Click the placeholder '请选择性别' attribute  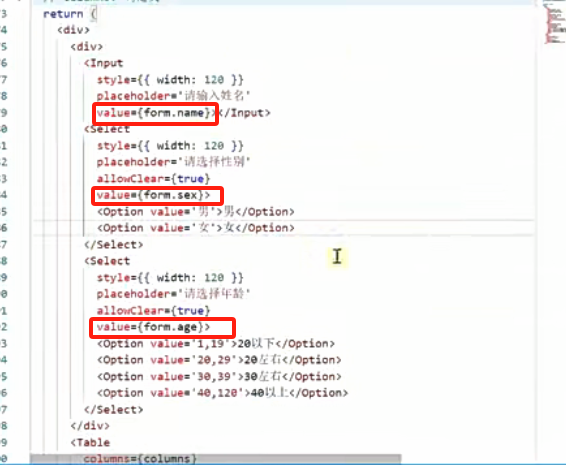pos(174,162)
